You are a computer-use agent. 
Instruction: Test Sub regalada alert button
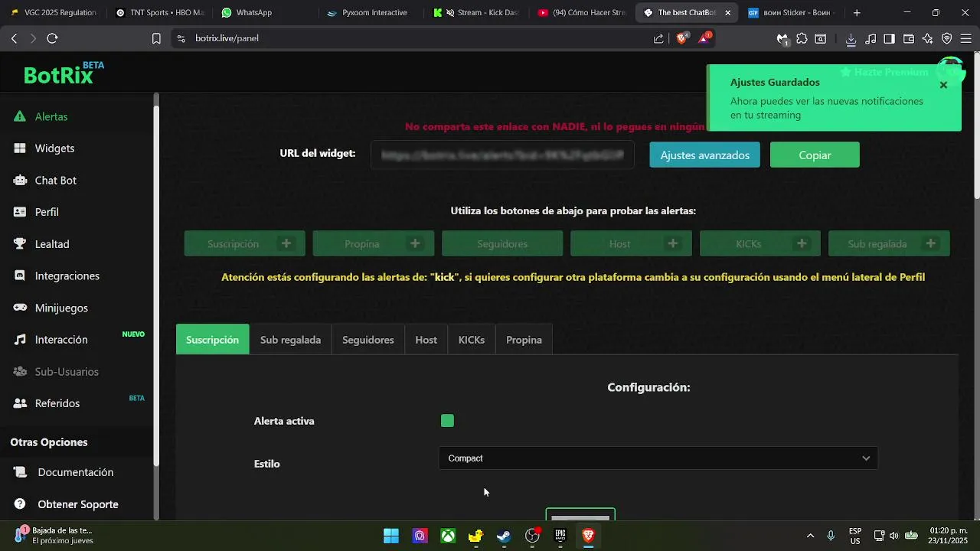pyautogui.click(x=889, y=243)
